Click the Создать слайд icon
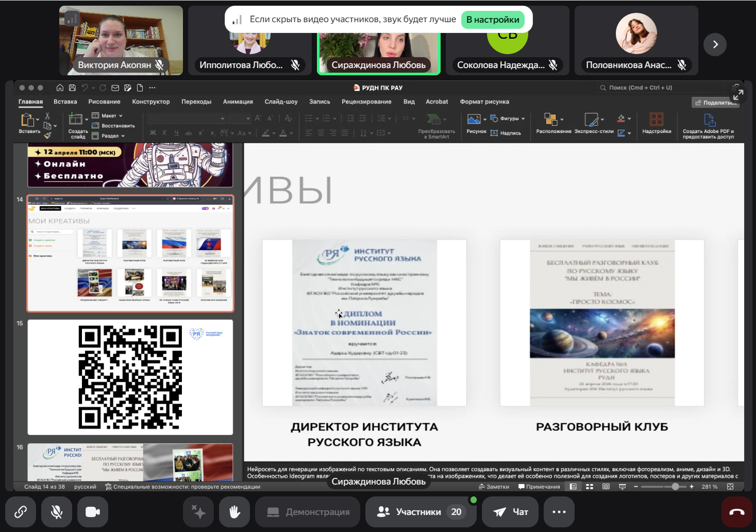 click(x=76, y=119)
